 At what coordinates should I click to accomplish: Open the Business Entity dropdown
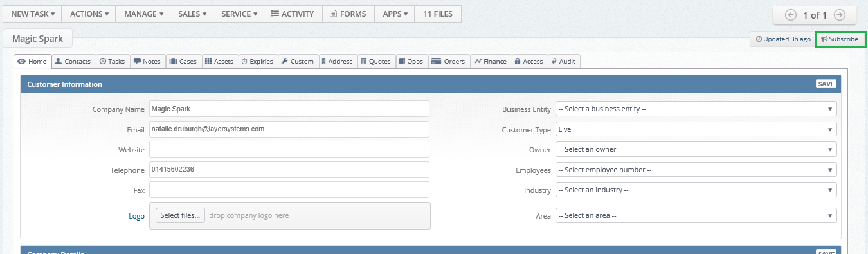pyautogui.click(x=696, y=109)
